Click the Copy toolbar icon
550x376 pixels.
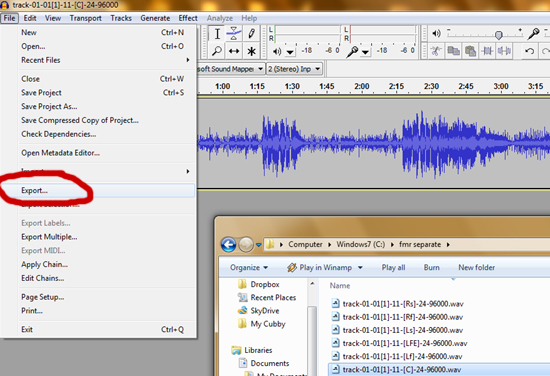(453, 51)
